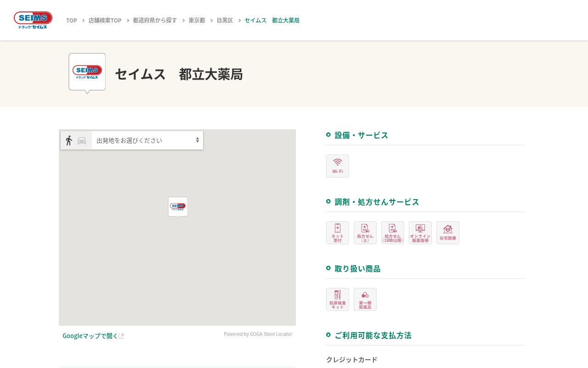
Task: Click the 抗原検査キット icon
Action: tap(338, 299)
